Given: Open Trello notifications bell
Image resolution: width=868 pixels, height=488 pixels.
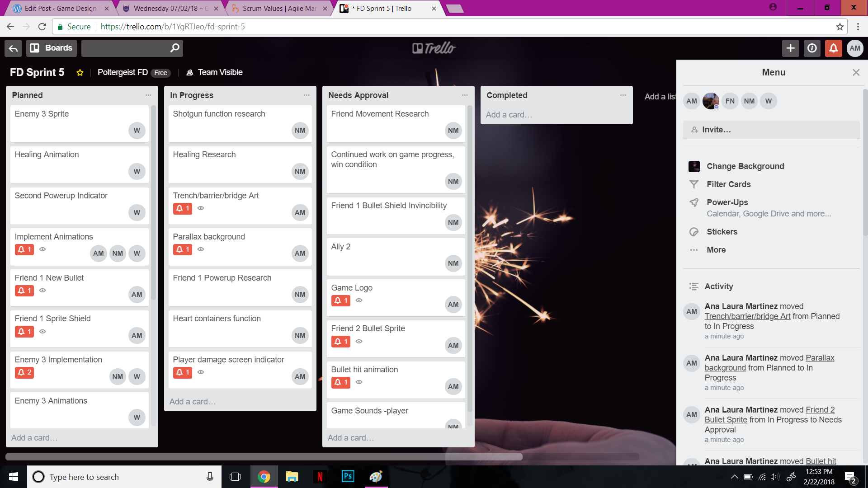Looking at the screenshot, I should tap(833, 48).
